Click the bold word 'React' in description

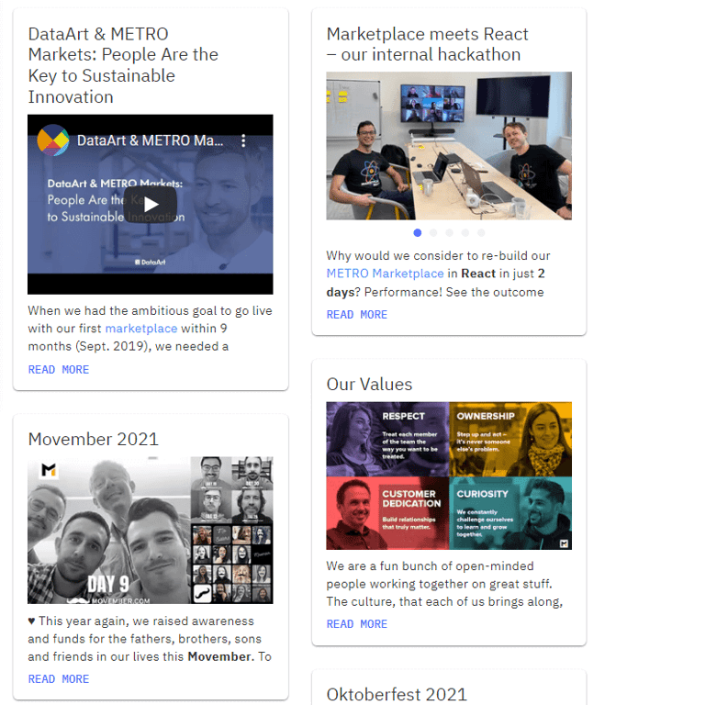(478, 274)
